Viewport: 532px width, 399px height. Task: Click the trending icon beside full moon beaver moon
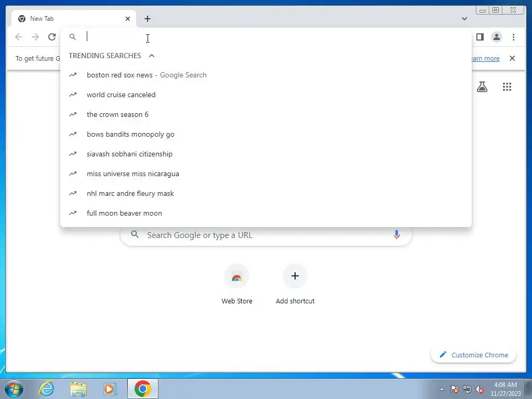coord(73,213)
